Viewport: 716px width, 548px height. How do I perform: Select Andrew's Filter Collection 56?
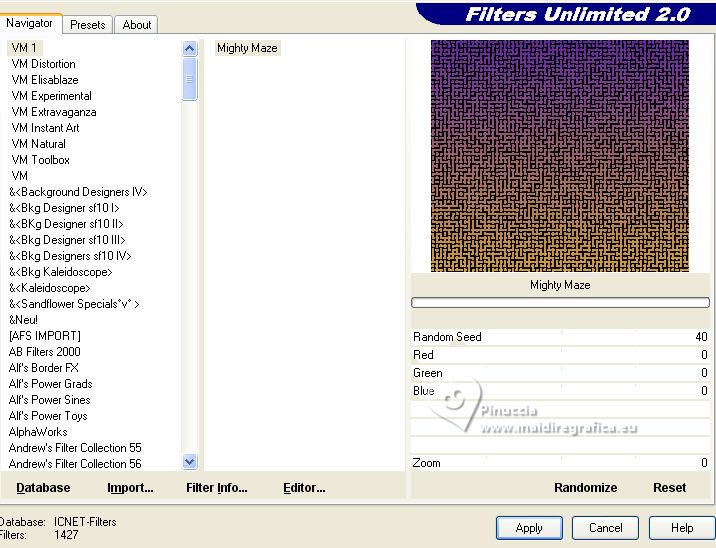(75, 464)
